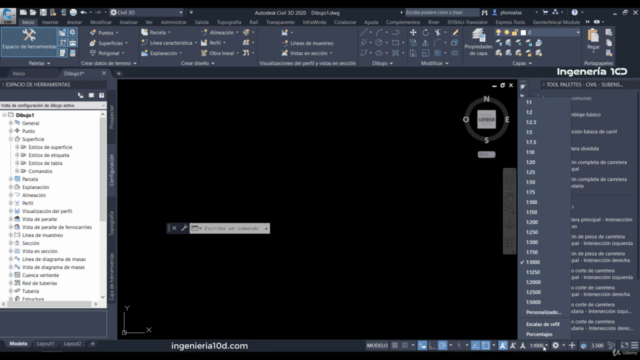Click the Toolspace help question mark icon
The image size is (640, 360).
point(102,95)
